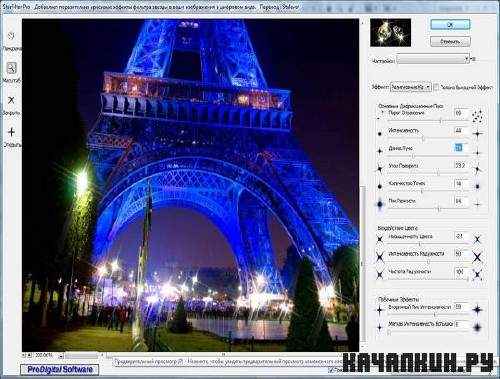Click the plus-shaped tool icon in left sidebar
Screen dimensions: 500x379
(x=11, y=132)
